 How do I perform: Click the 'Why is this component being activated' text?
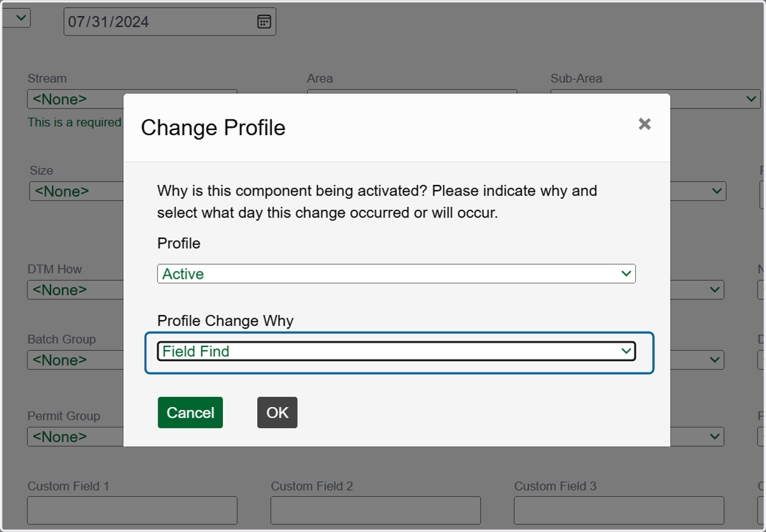377,202
